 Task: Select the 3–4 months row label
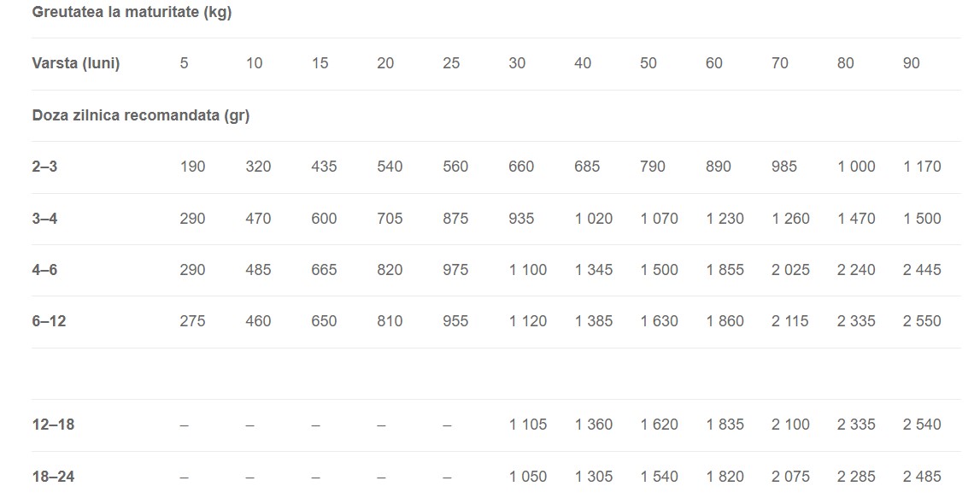click(44, 219)
